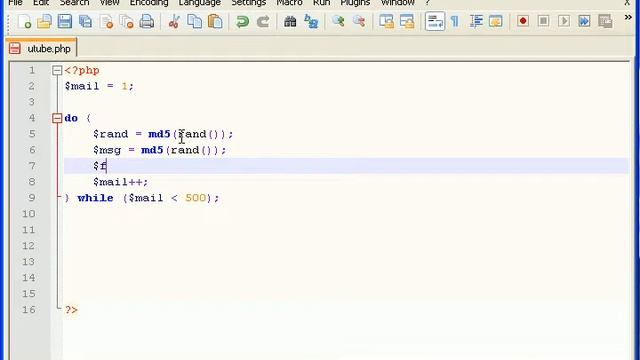Run macro multiple times icon

click(584, 21)
